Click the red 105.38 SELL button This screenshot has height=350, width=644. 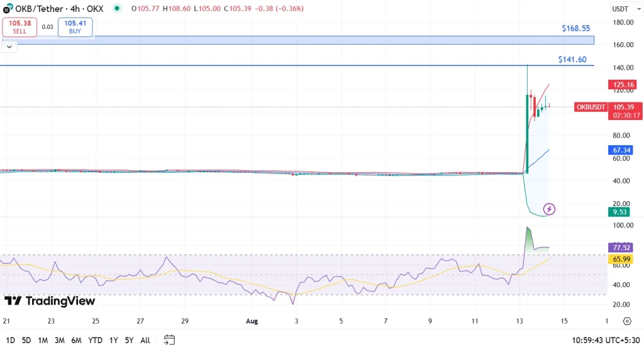pos(19,27)
